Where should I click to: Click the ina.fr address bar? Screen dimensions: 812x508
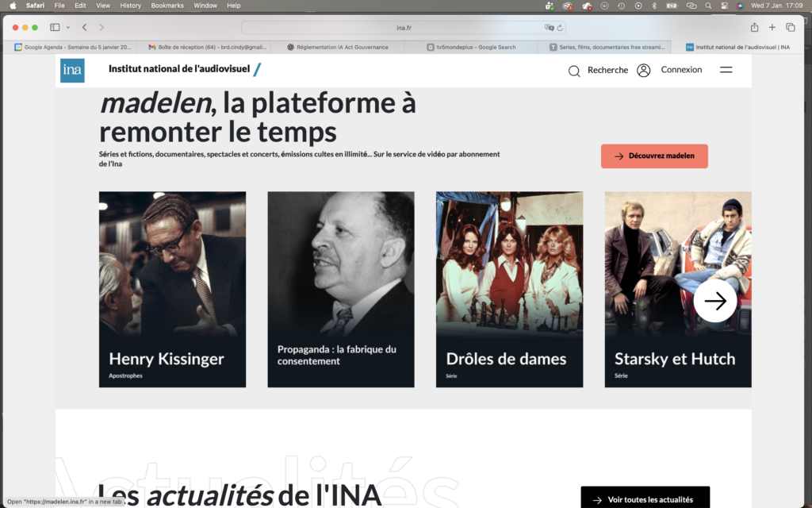(404, 28)
